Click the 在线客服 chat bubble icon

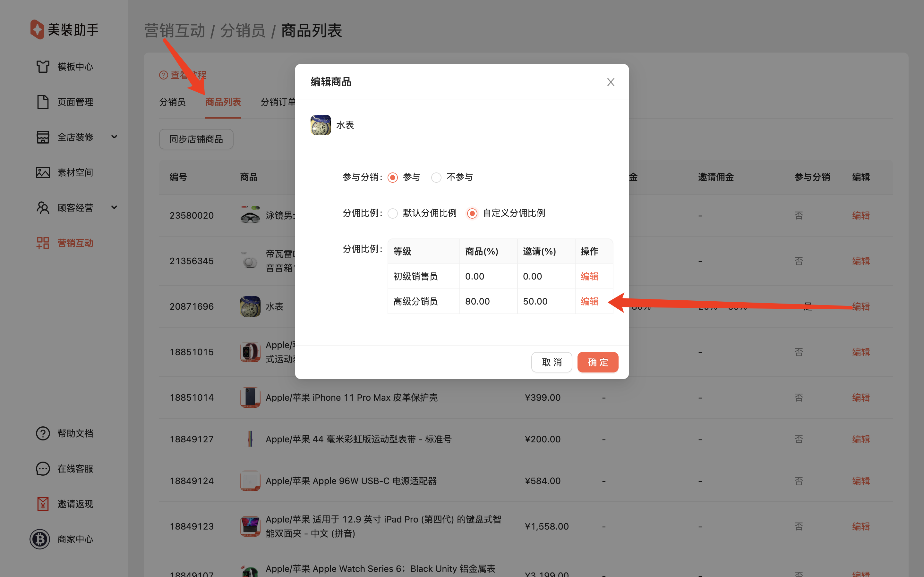[x=43, y=469]
